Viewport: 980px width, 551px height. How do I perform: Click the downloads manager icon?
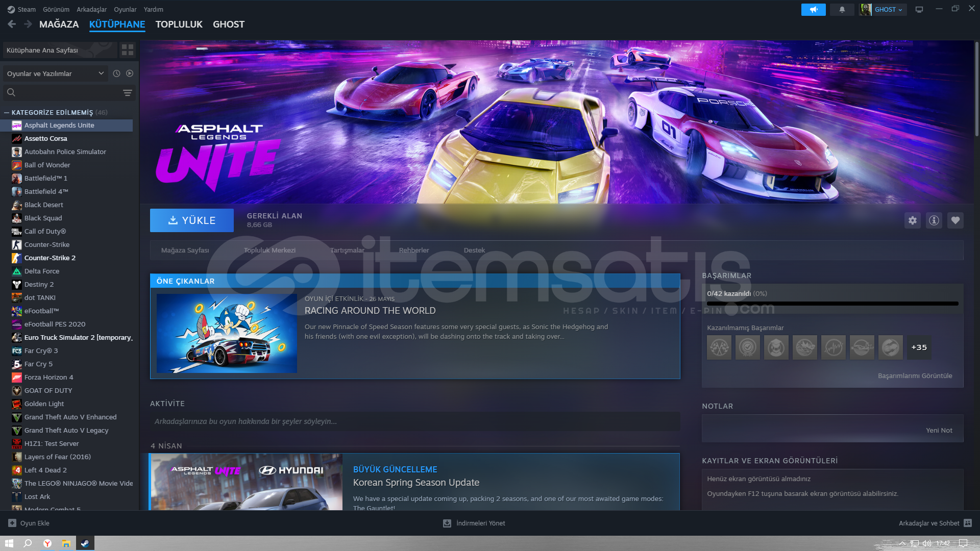pos(447,523)
